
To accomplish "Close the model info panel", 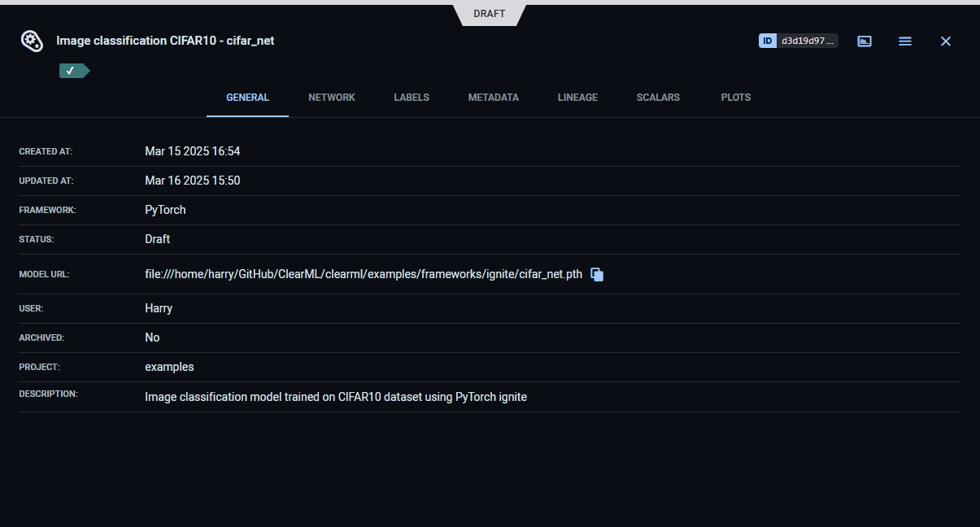I will point(946,41).
